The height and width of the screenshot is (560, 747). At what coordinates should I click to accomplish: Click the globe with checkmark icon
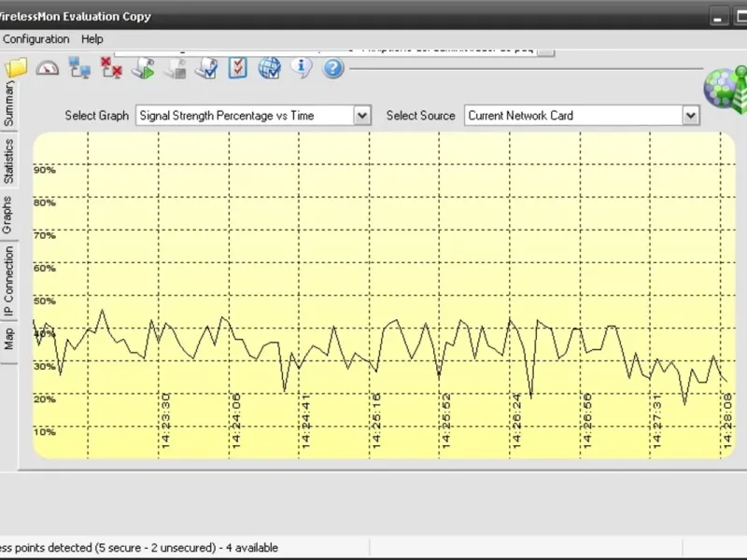point(269,68)
